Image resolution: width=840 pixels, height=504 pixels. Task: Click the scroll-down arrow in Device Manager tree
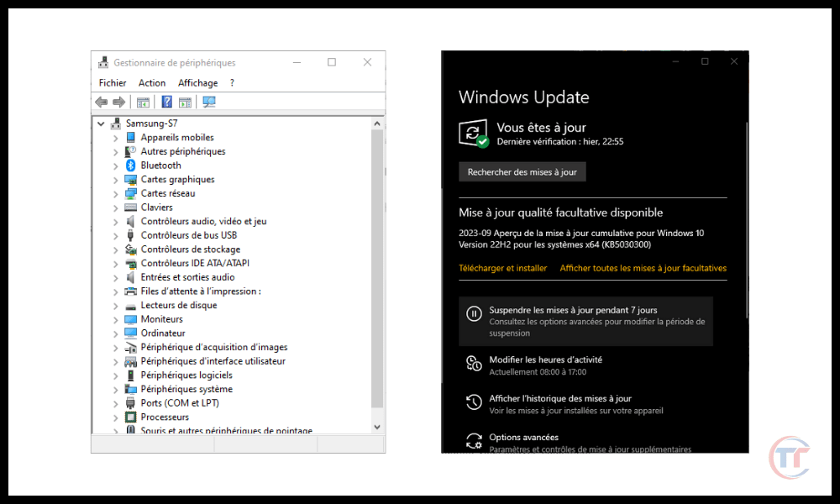[x=377, y=427]
